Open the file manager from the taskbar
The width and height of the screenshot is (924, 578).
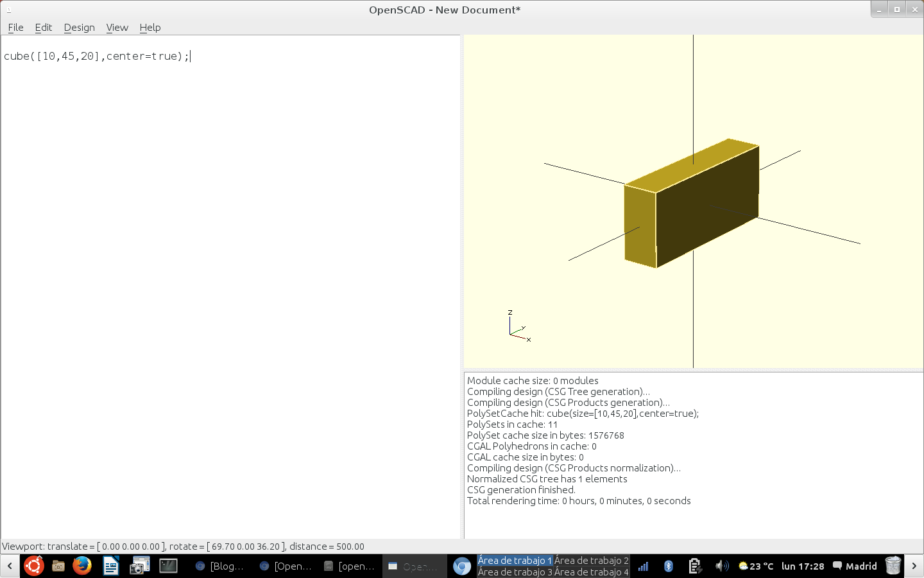point(58,566)
